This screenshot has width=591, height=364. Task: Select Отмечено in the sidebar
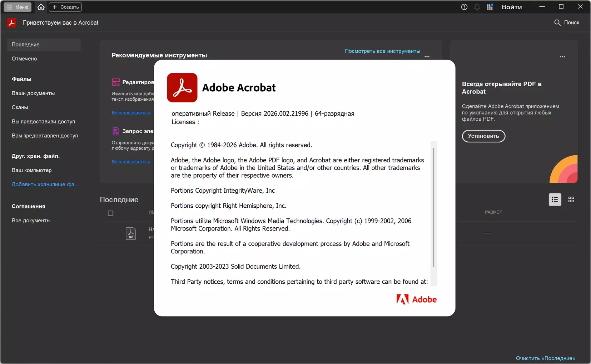pos(24,59)
